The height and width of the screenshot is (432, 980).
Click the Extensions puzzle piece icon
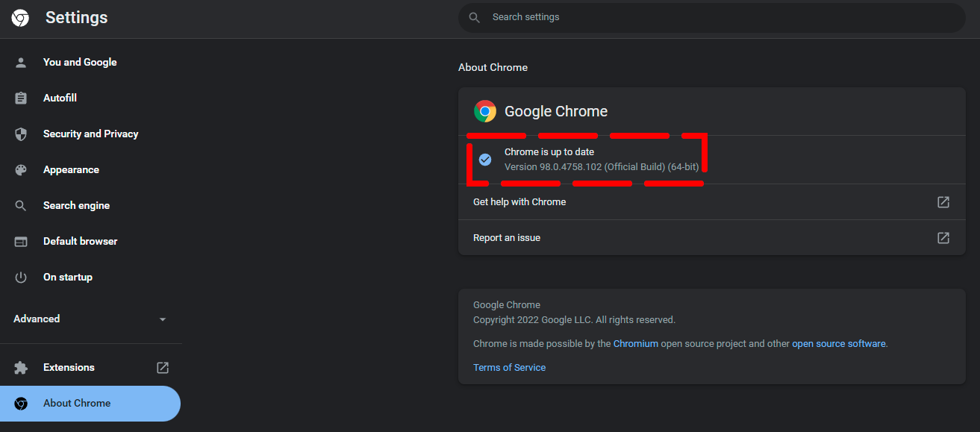point(21,368)
